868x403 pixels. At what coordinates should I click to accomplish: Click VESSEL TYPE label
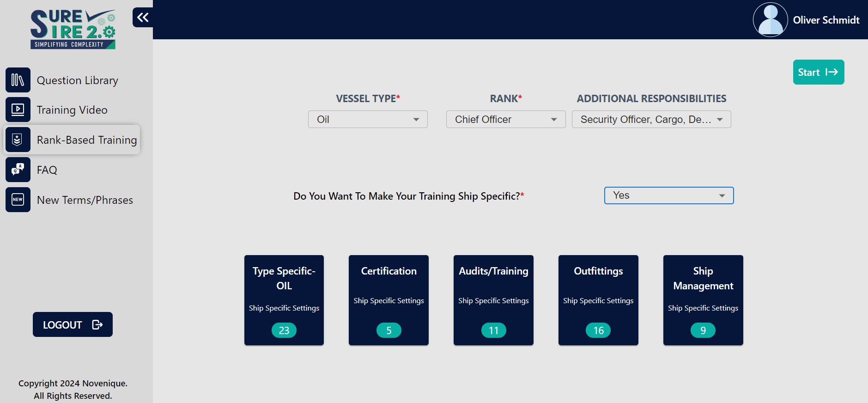click(x=368, y=98)
